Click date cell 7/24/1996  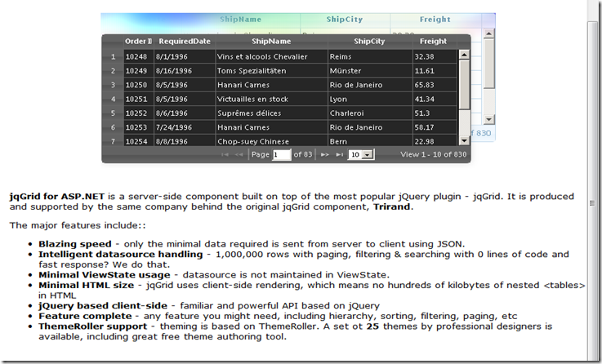185,127
